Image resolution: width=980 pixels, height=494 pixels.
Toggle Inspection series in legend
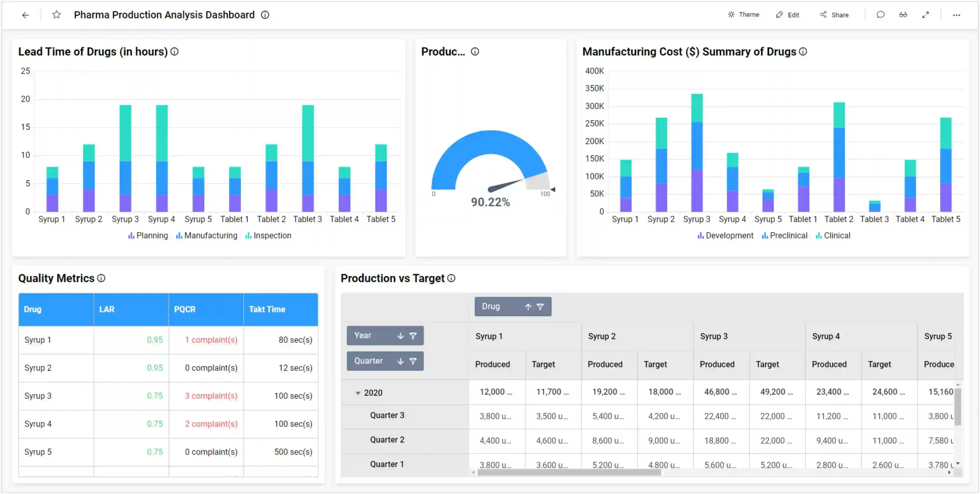point(268,236)
